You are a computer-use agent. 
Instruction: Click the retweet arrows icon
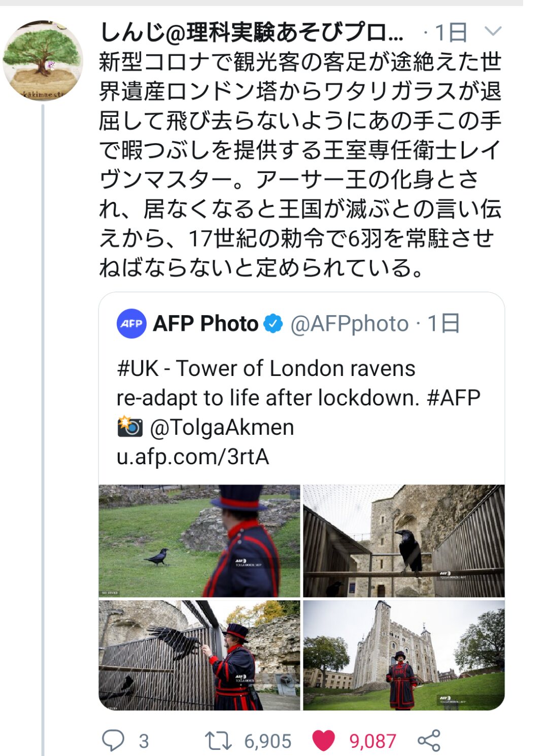point(218,741)
